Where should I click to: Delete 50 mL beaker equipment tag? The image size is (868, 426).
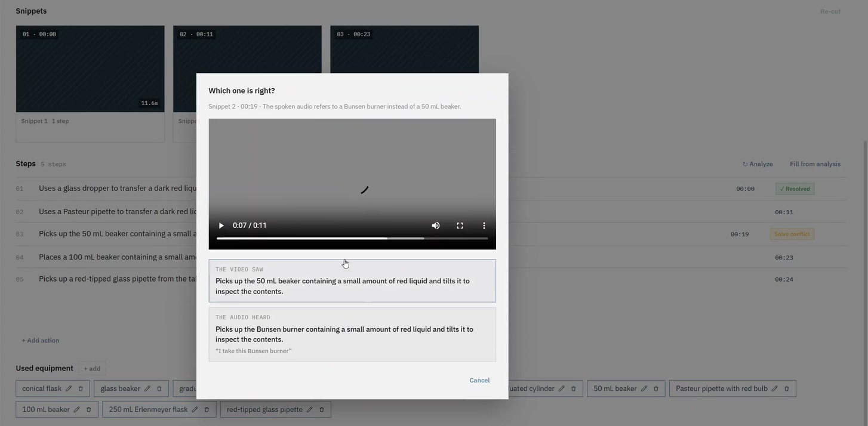[655, 389]
